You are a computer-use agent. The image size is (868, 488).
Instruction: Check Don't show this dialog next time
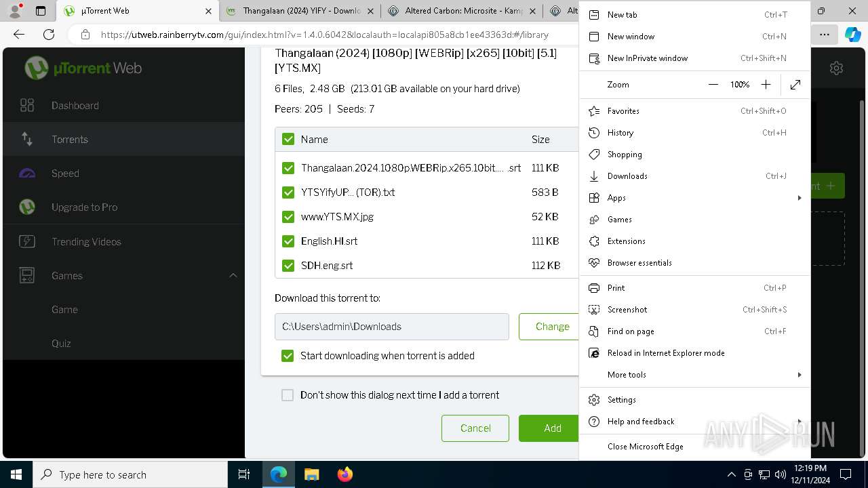pyautogui.click(x=288, y=394)
